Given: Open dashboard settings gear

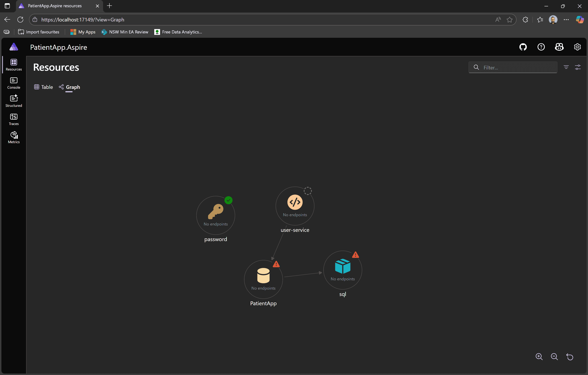Looking at the screenshot, I should coord(577,47).
